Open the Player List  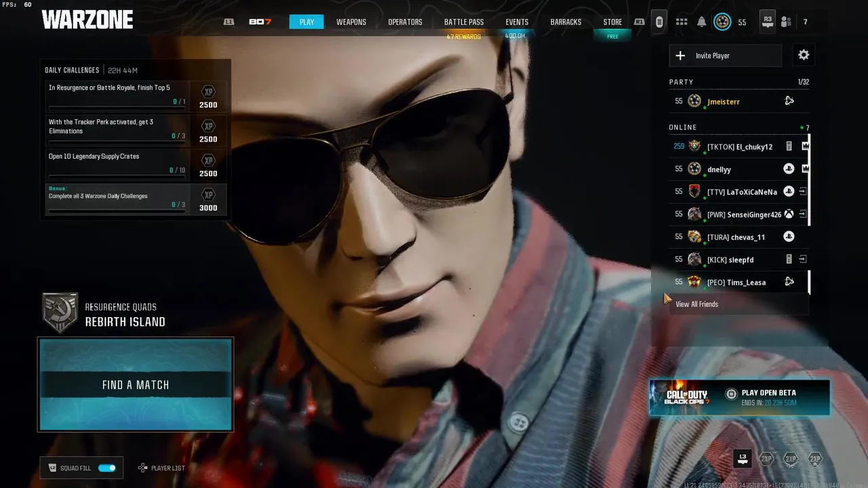coord(161,468)
